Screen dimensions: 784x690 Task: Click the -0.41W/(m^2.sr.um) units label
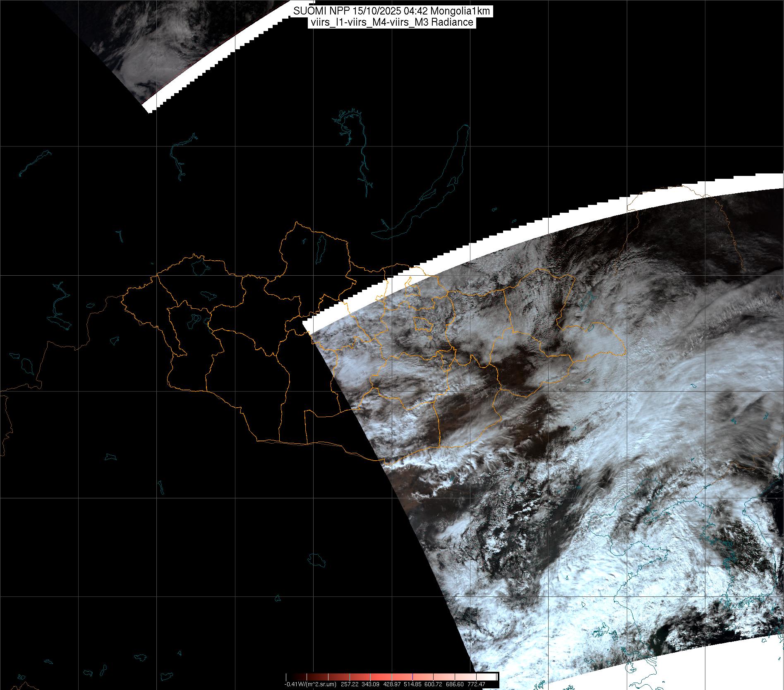[310, 684]
